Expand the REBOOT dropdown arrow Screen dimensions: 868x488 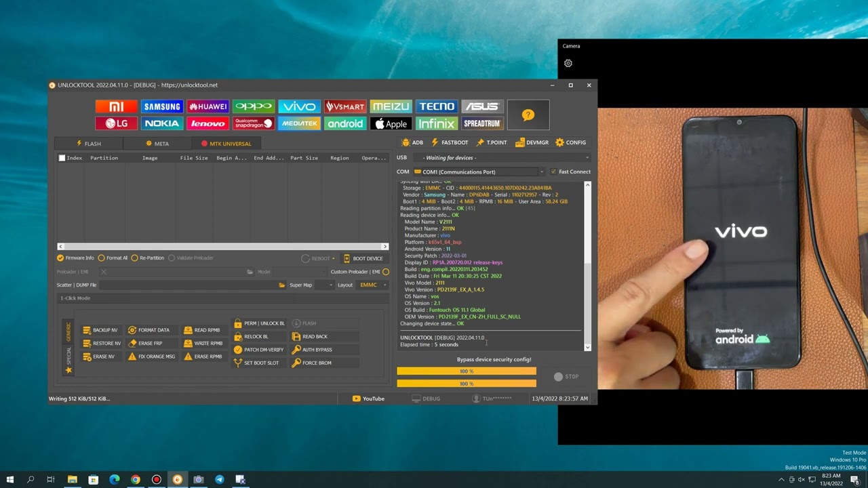point(333,259)
